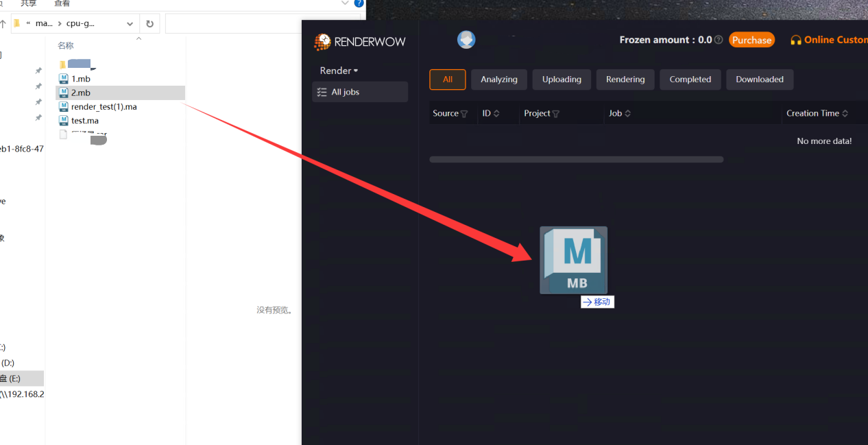
Task: Expand the Explorer ribbon chevron
Action: [x=345, y=3]
